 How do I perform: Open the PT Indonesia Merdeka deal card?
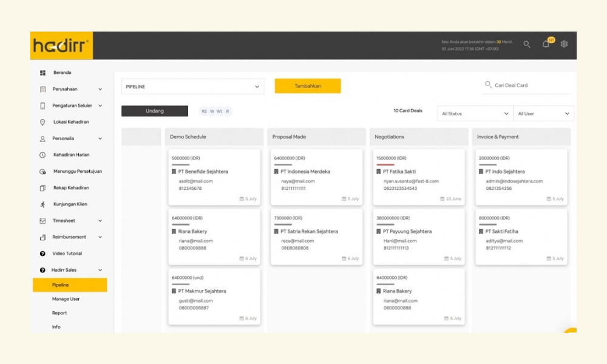[x=317, y=177]
